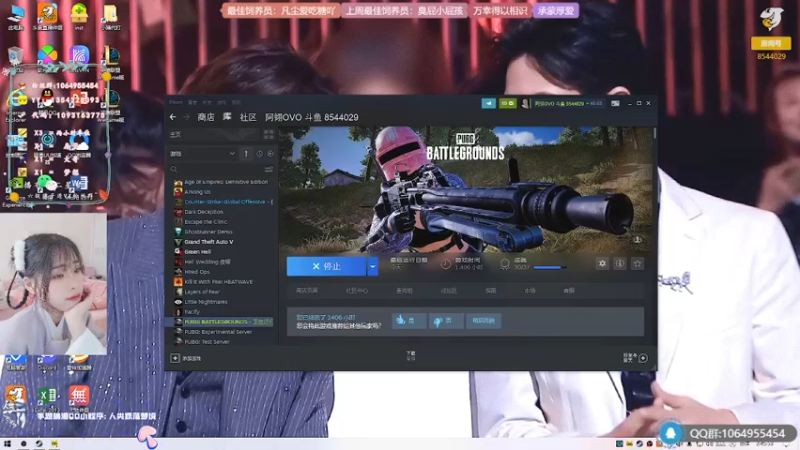The width and height of the screenshot is (800, 450).
Task: Click the blue Stop (停止) button
Action: 327,266
